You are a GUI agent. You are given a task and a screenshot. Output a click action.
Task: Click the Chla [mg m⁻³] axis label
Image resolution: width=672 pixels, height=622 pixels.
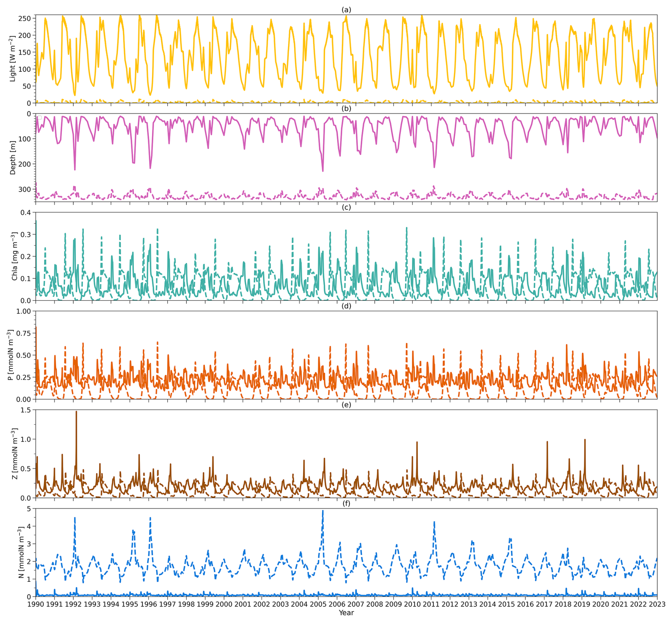point(14,256)
